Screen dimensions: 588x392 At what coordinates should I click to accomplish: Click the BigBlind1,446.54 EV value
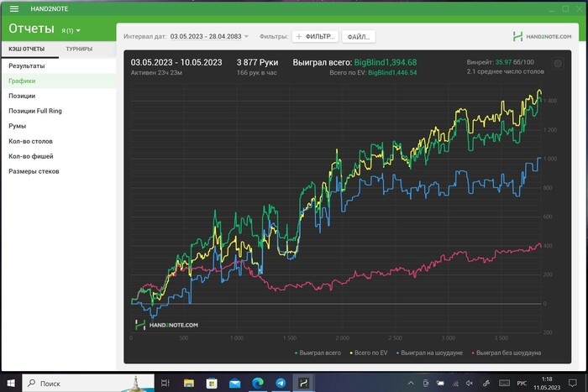pyautogui.click(x=392, y=73)
